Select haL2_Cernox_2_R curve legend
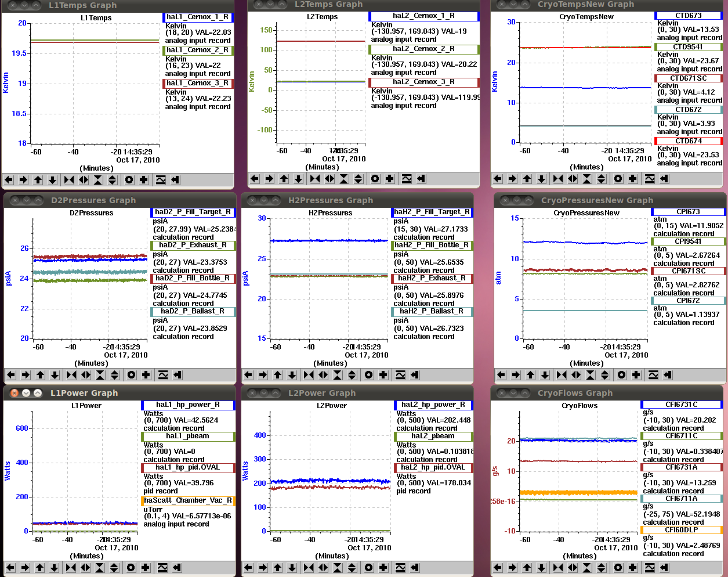Viewport: 728px width, 577px height. [424, 49]
